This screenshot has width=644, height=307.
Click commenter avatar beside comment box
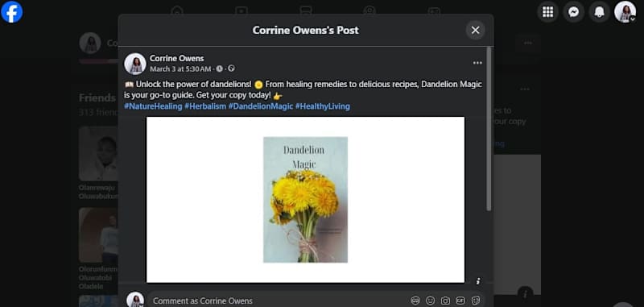click(135, 300)
